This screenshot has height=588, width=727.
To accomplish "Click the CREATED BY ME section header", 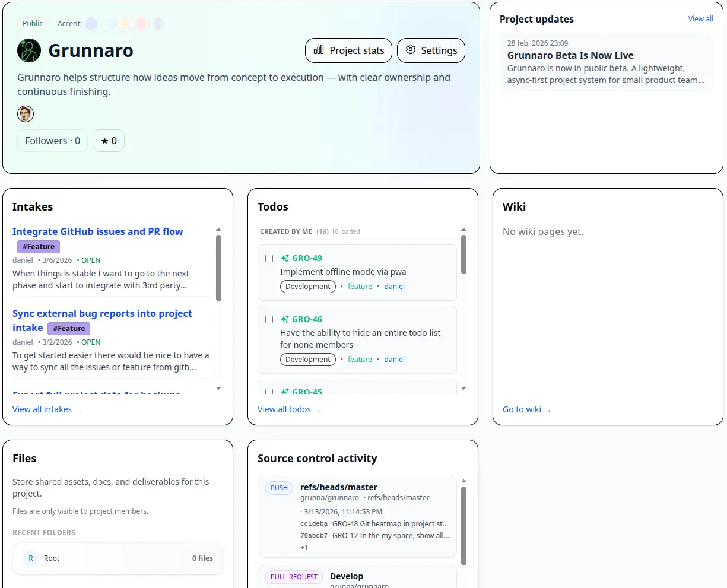I will point(286,231).
